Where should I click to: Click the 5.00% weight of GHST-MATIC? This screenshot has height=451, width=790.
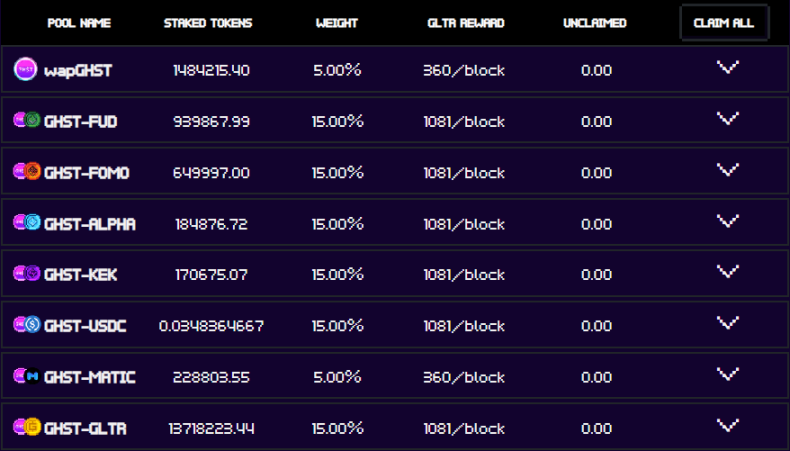tap(337, 377)
